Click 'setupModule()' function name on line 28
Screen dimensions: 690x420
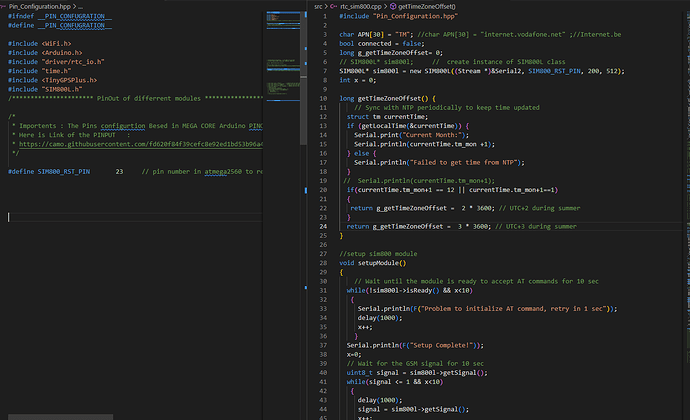click(382, 263)
